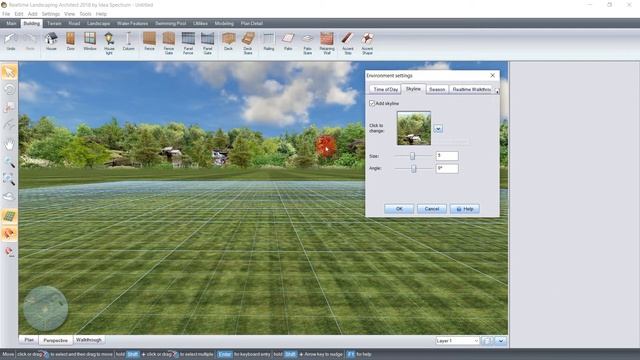This screenshot has width=640, height=360.
Task: Click the dialog tab scroll arrow
Action: click(497, 91)
